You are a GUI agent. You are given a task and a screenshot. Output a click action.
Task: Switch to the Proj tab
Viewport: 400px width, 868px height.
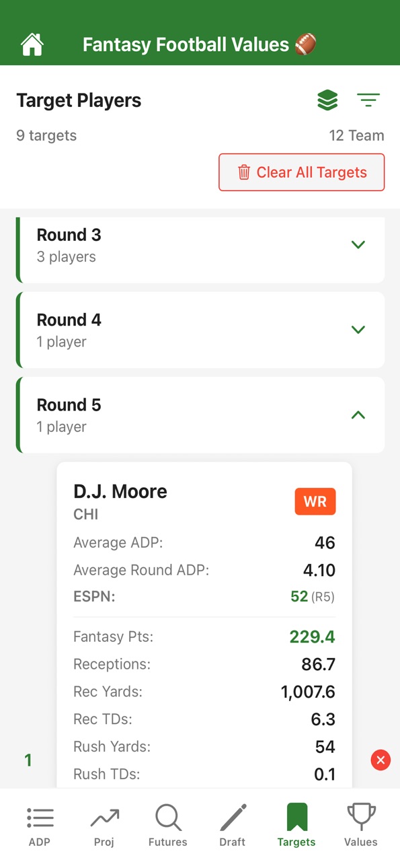click(x=104, y=825)
